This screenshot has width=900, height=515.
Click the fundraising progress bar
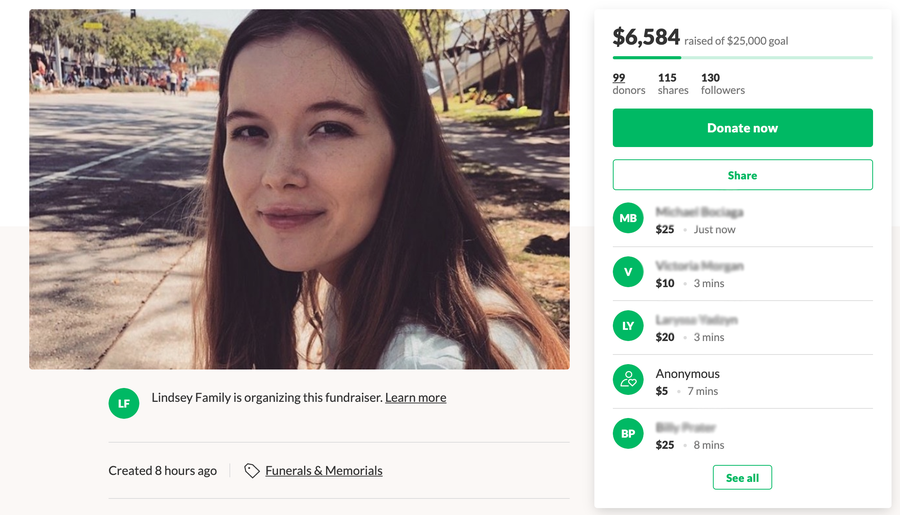click(x=742, y=58)
